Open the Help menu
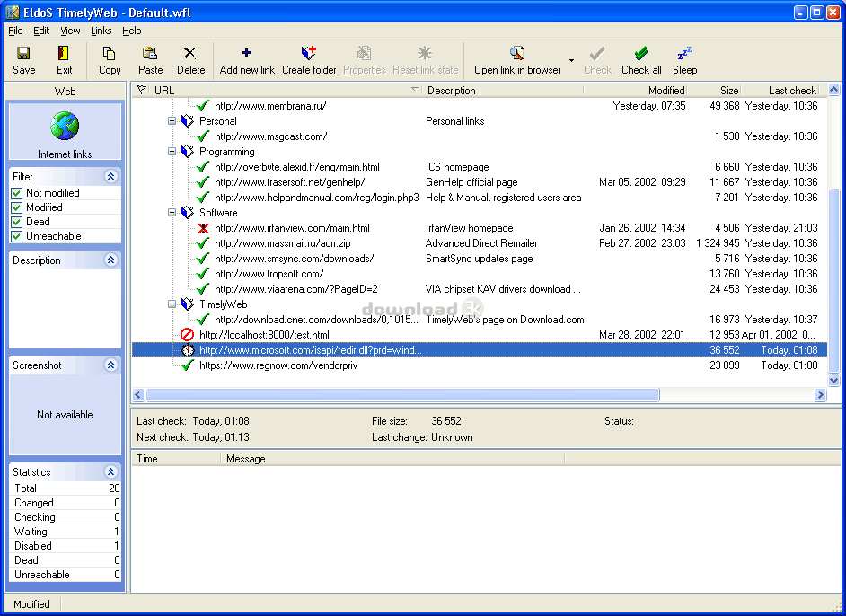This screenshot has height=616, width=846. tap(132, 31)
